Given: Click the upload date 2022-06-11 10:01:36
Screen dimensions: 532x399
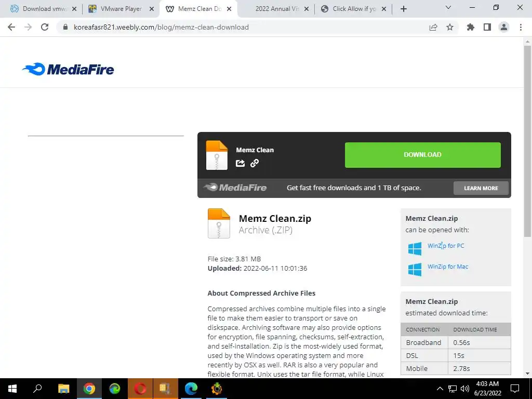Looking at the screenshot, I should coord(275,269).
